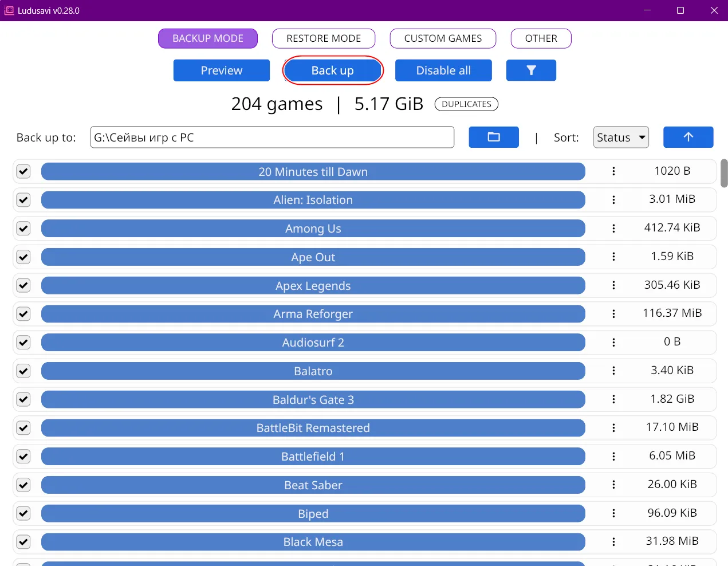Disable Apex Legends backup checkbox

click(23, 285)
